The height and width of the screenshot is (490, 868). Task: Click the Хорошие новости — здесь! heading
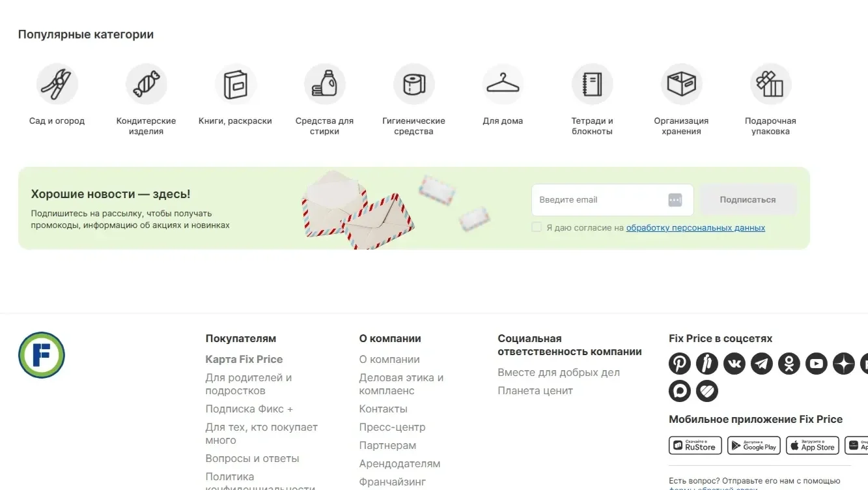point(111,194)
